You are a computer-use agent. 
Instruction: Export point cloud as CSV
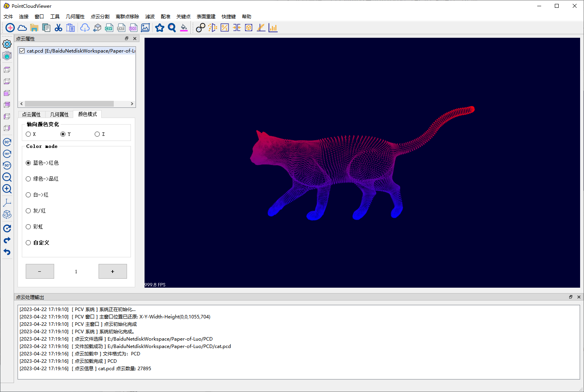(x=109, y=28)
